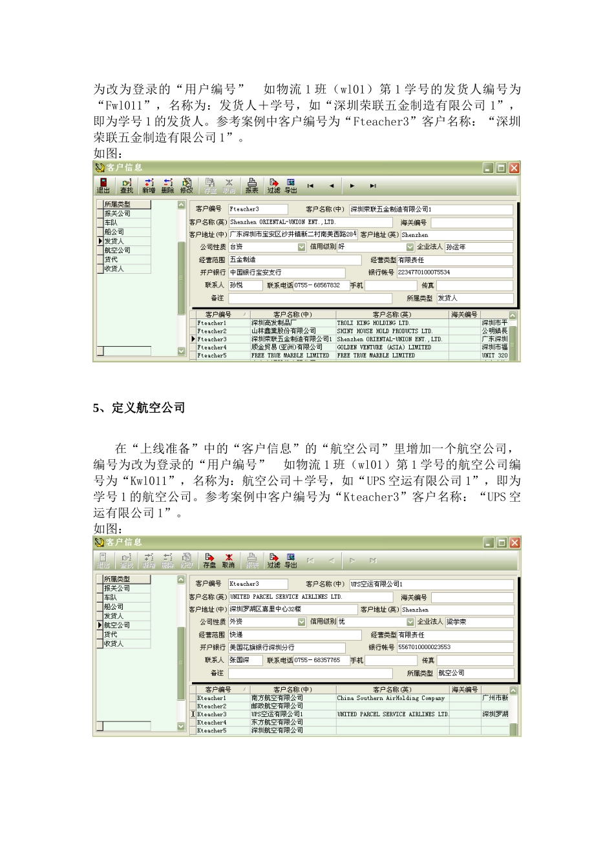Viewport: 614px width, 868px height.
Task: Select 货代 category in the Fteacher3 window
Action: pyautogui.click(x=127, y=259)
